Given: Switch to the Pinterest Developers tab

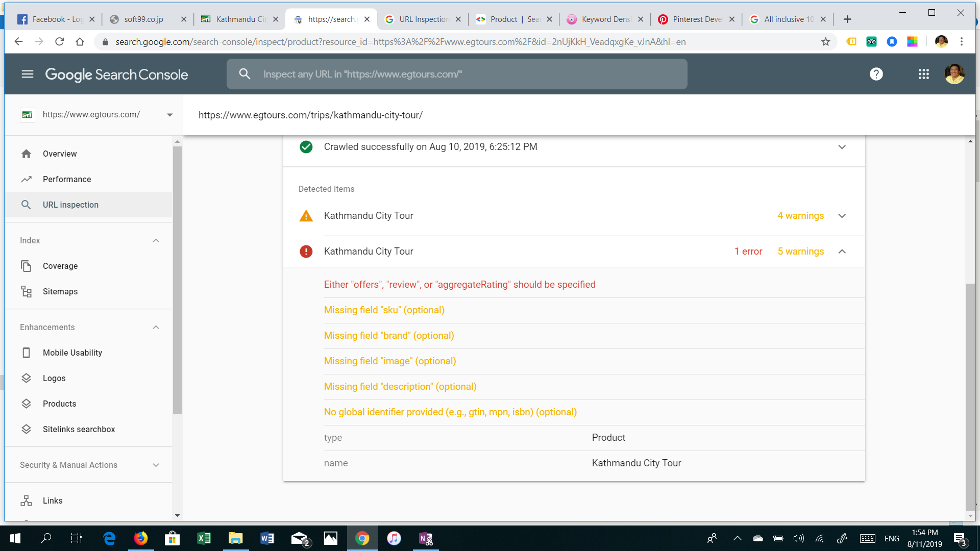Looking at the screenshot, I should 696,19.
